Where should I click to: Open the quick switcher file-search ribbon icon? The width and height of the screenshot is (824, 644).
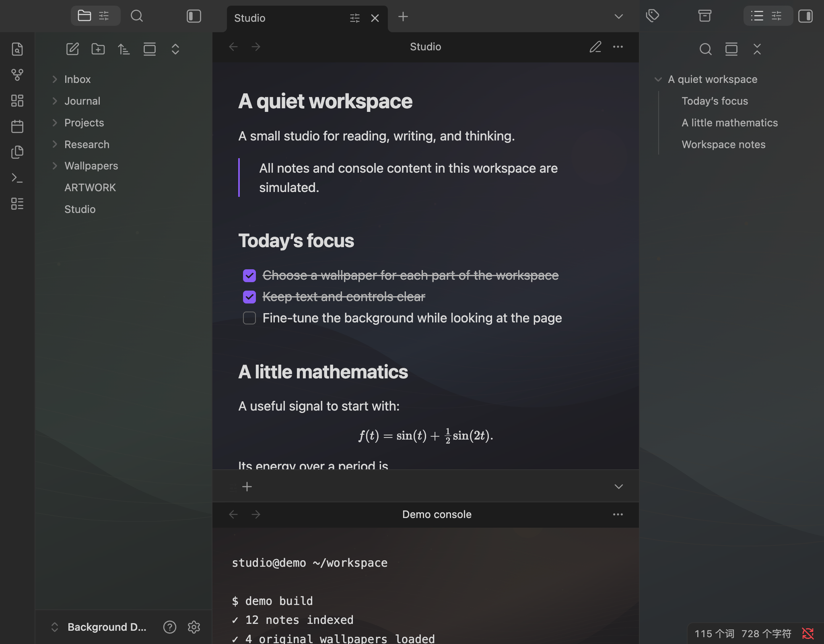pos(17,49)
